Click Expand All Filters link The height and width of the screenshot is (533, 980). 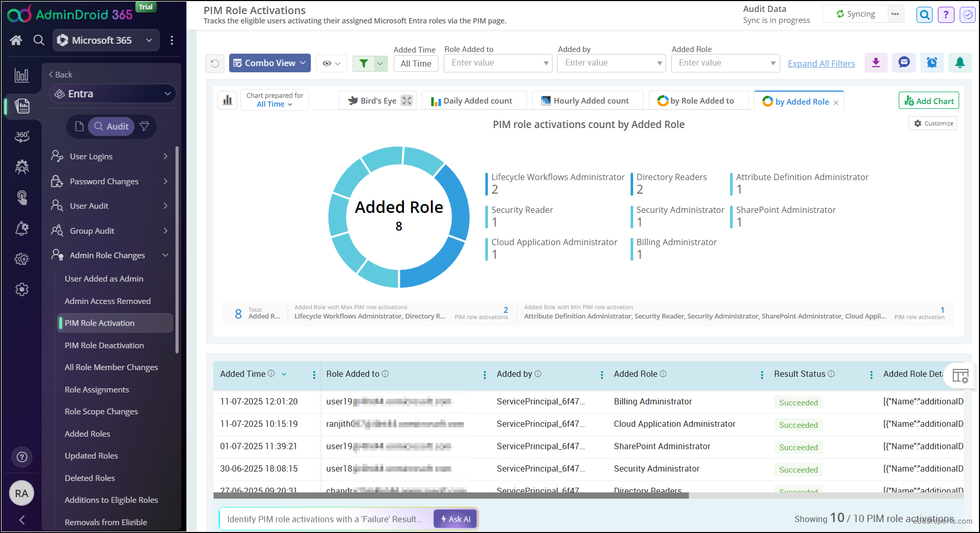[821, 64]
